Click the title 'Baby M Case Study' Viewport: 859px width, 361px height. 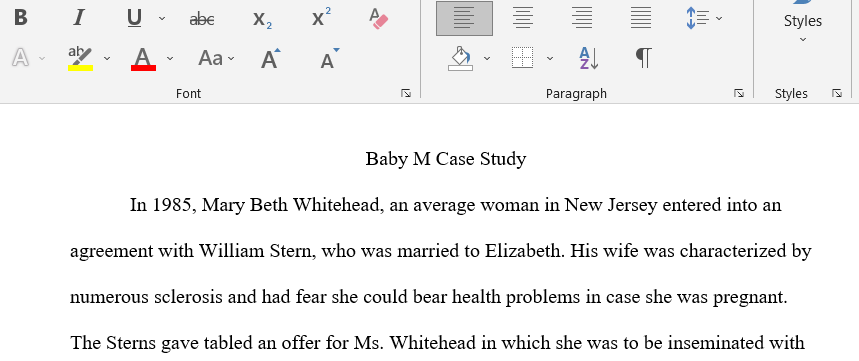click(x=446, y=159)
